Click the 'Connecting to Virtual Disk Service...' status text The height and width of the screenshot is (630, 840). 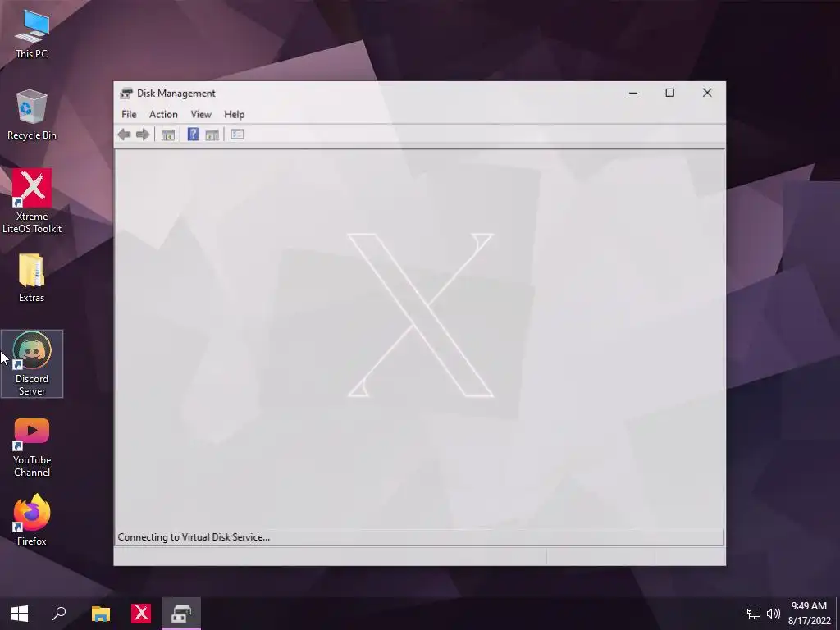[194, 537]
